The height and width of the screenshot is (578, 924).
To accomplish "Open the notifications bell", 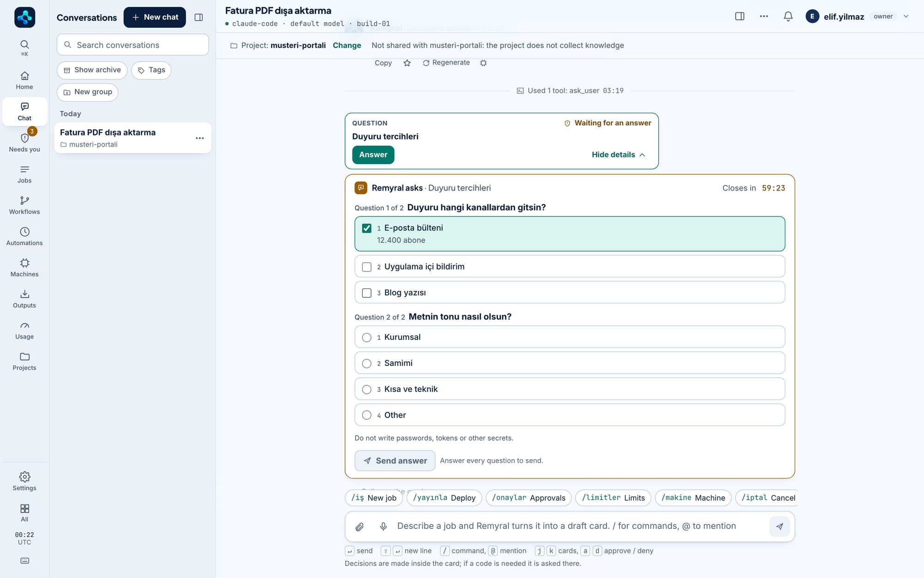I will [788, 16].
